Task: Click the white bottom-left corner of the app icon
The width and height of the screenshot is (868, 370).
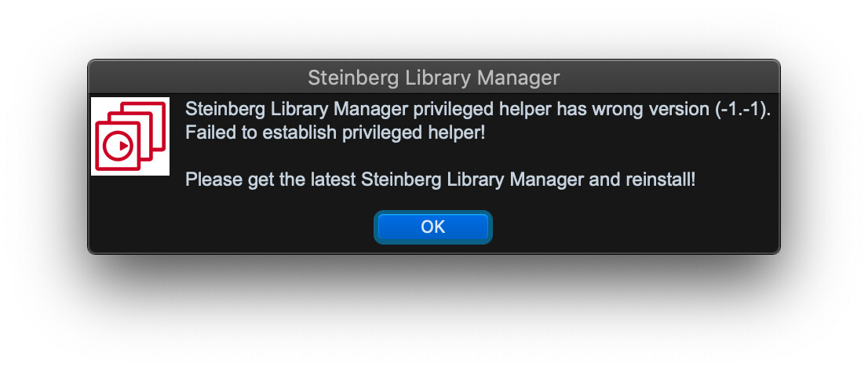Action: (x=96, y=171)
